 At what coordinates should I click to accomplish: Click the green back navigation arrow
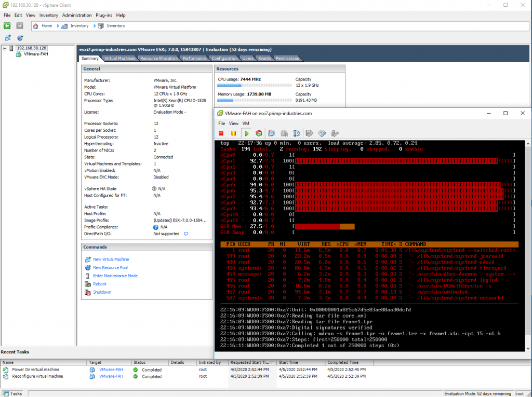pos(7,26)
